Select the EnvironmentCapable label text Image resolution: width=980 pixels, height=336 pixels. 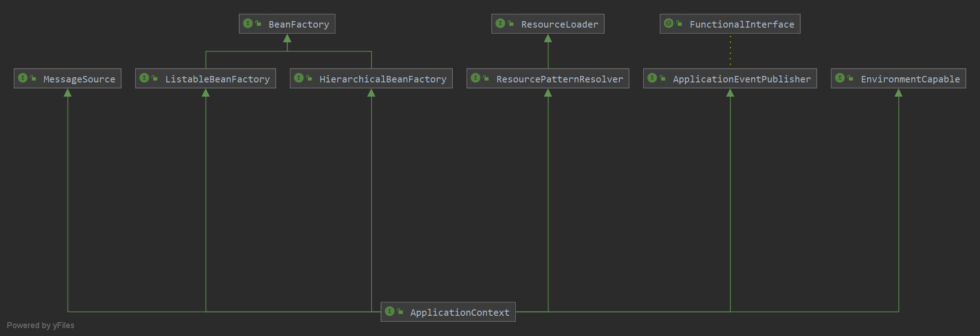click(x=911, y=79)
